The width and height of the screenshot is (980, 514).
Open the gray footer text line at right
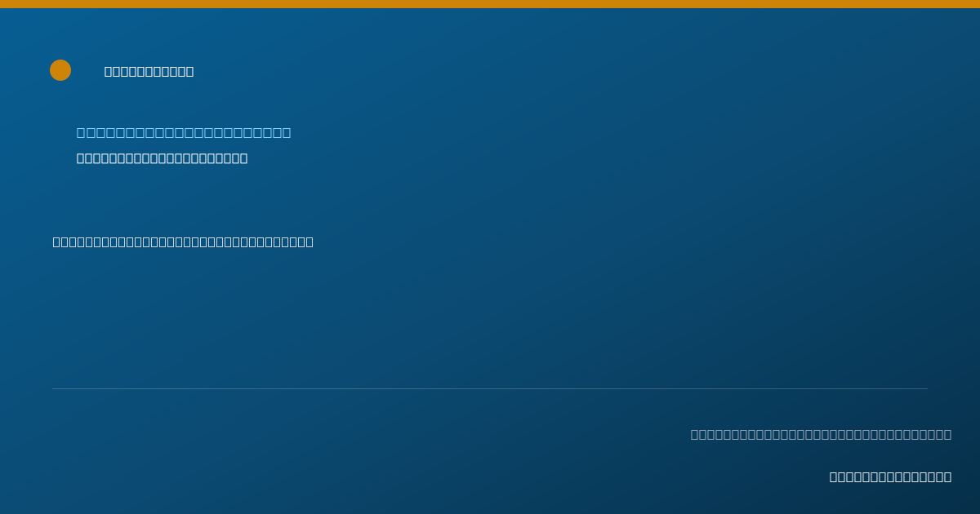(821, 434)
